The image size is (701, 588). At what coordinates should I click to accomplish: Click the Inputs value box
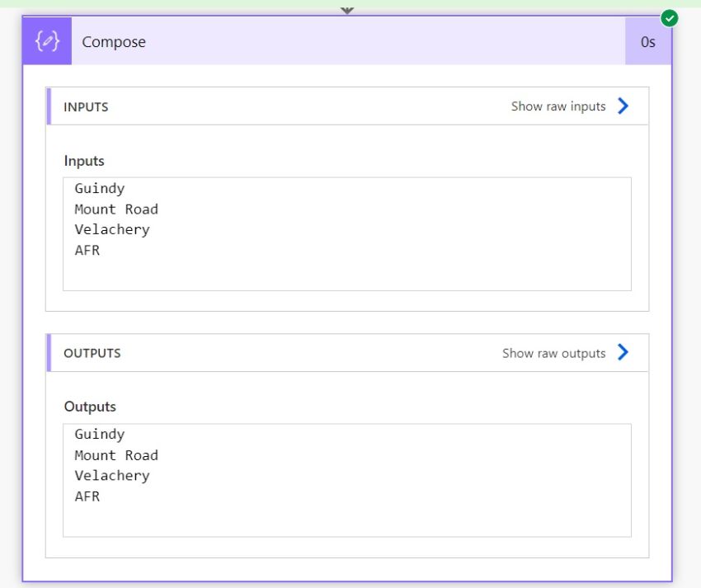346,233
